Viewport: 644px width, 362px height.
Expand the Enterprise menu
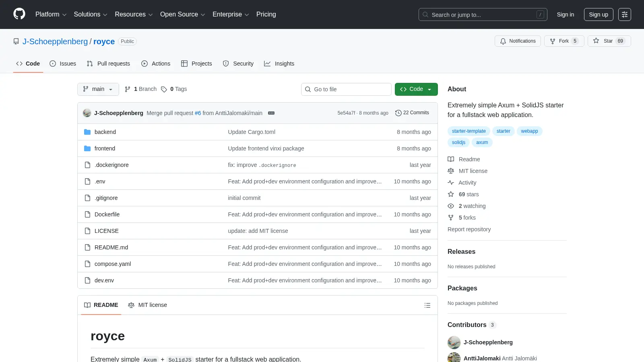tap(231, 14)
